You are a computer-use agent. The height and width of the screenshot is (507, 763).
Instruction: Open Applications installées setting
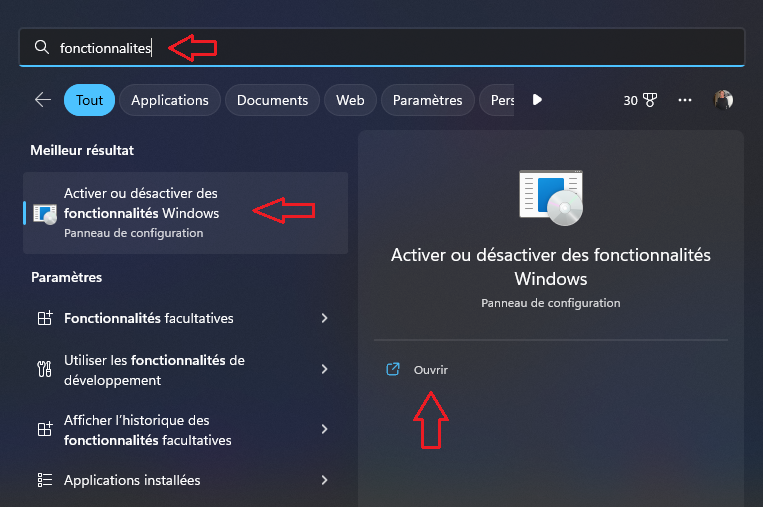[185, 480]
